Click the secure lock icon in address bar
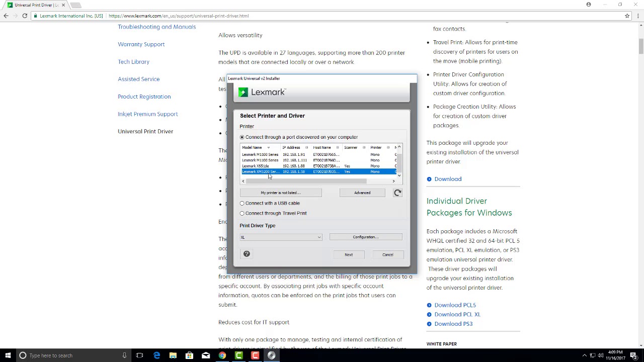The image size is (644, 362). [36, 16]
